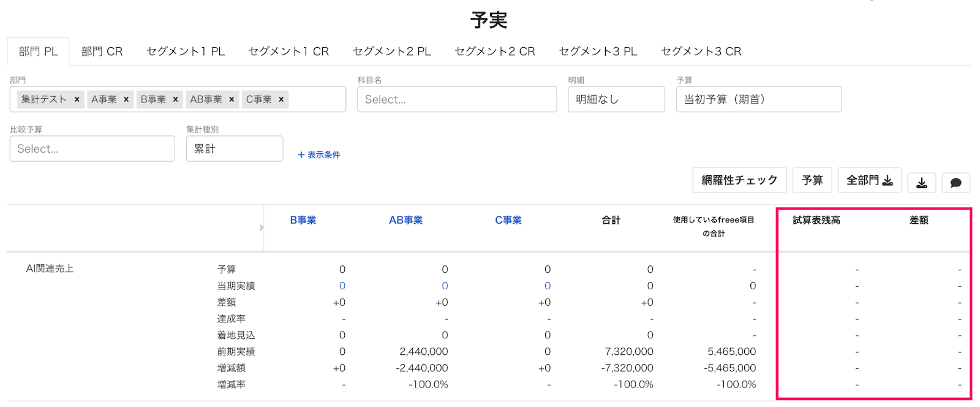The width and height of the screenshot is (980, 407).
Task: Click AB事業 当期実績 value 0
Action: click(445, 286)
